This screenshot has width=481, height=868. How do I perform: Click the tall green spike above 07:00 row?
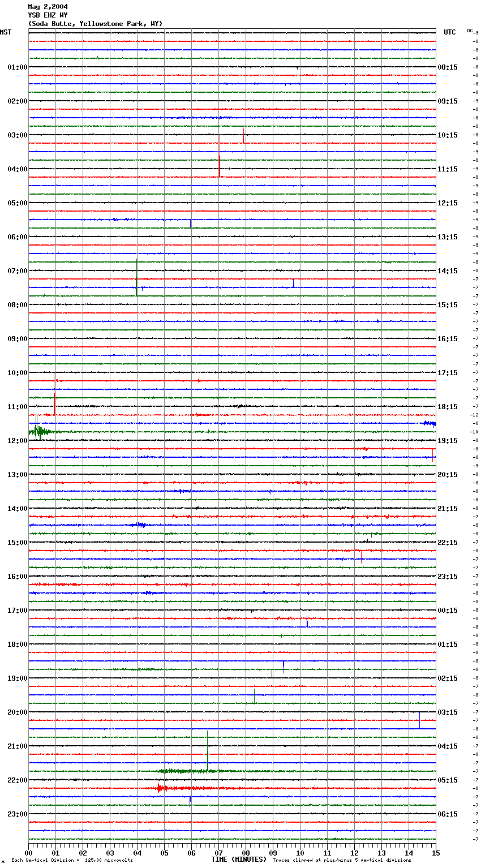(136, 277)
